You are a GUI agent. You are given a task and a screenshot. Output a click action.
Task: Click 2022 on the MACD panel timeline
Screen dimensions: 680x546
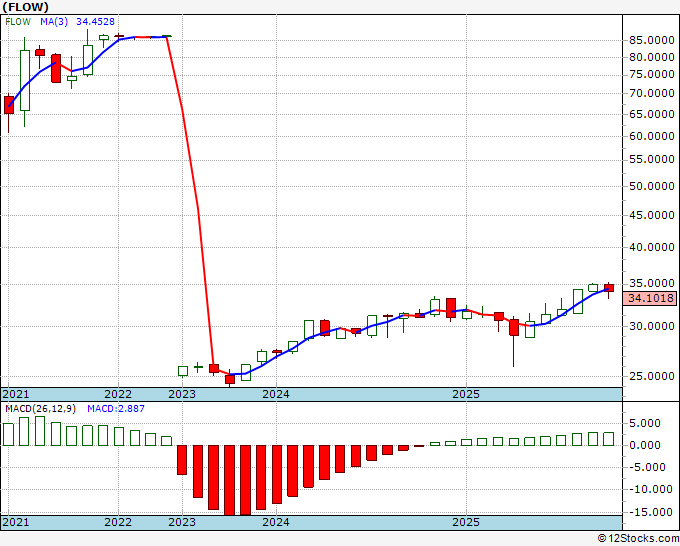click(x=118, y=522)
